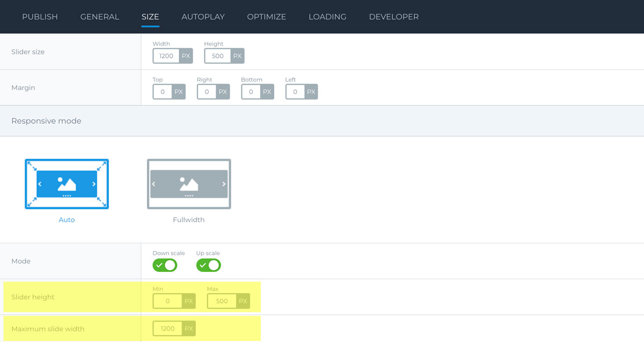Click the Min slider height field

tap(167, 301)
